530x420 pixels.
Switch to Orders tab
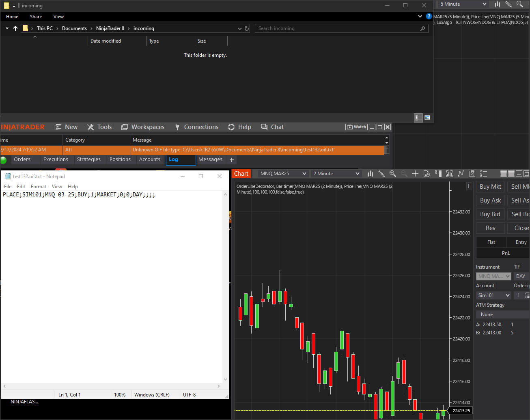tap(22, 159)
